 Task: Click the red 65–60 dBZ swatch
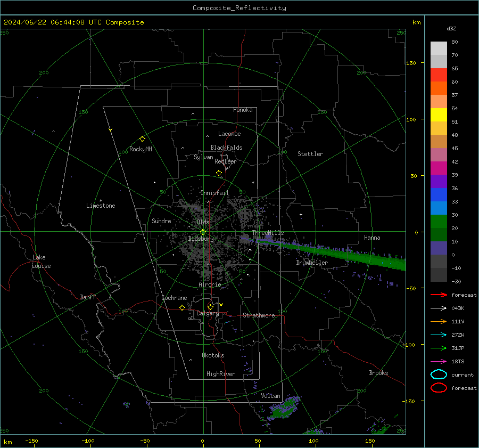(x=439, y=75)
